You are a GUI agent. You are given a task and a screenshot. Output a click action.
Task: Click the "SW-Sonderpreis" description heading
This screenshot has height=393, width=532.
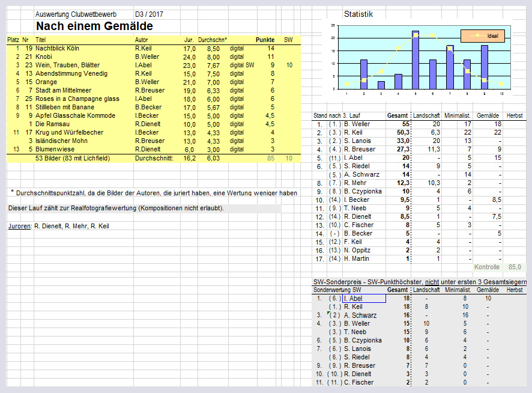420,282
